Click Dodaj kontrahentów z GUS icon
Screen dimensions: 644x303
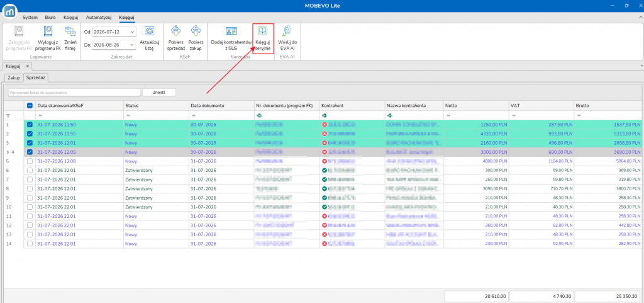pos(231,31)
